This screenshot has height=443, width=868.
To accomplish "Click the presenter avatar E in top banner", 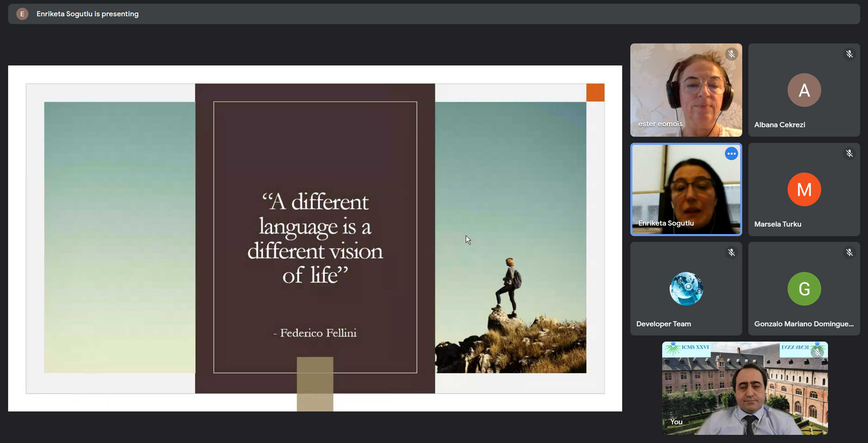I will (x=22, y=14).
